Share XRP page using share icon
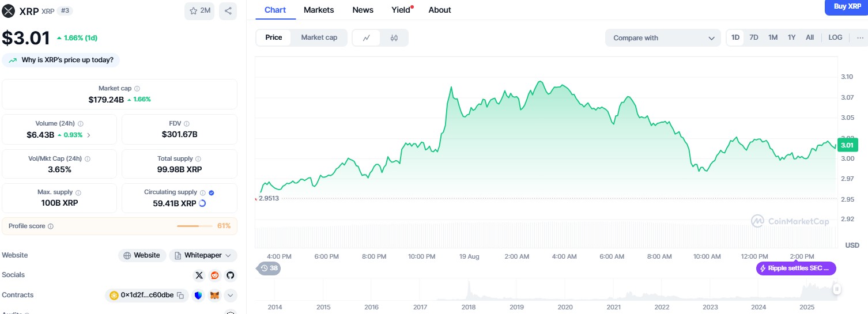Viewport: 868px width, 314px height. (228, 10)
